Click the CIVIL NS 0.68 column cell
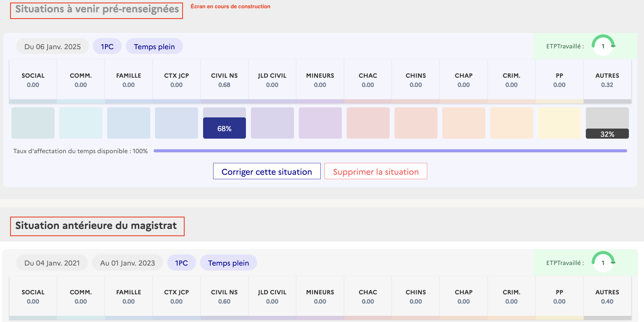 tap(224, 80)
